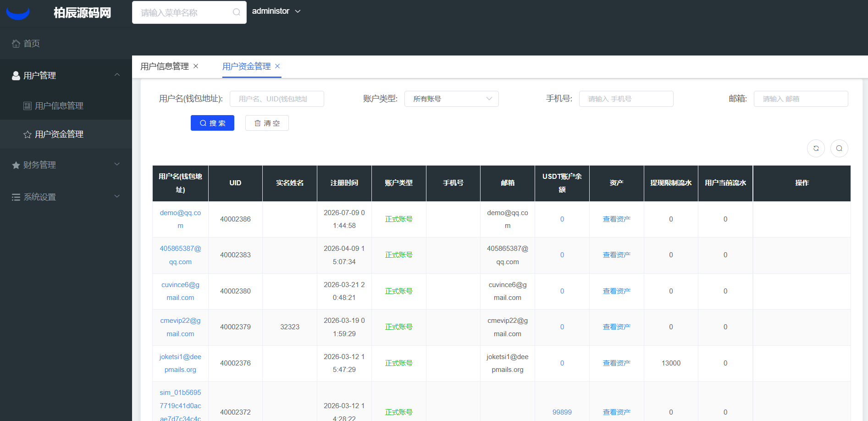Expand the 财务管理 menu
Image resolution: width=868 pixels, height=421 pixels.
coord(66,165)
